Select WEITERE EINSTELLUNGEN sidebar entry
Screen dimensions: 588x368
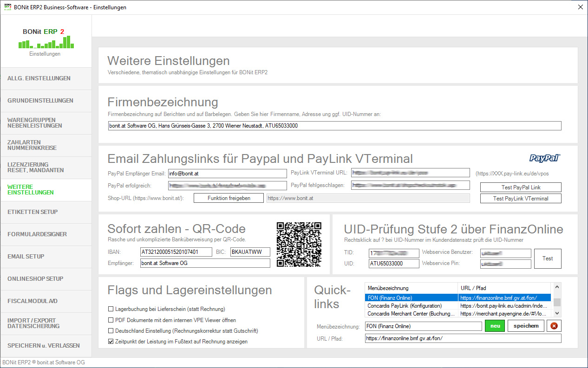coord(46,190)
